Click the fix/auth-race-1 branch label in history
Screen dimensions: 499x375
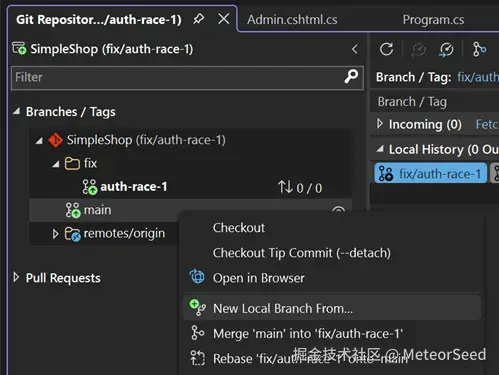click(x=430, y=173)
